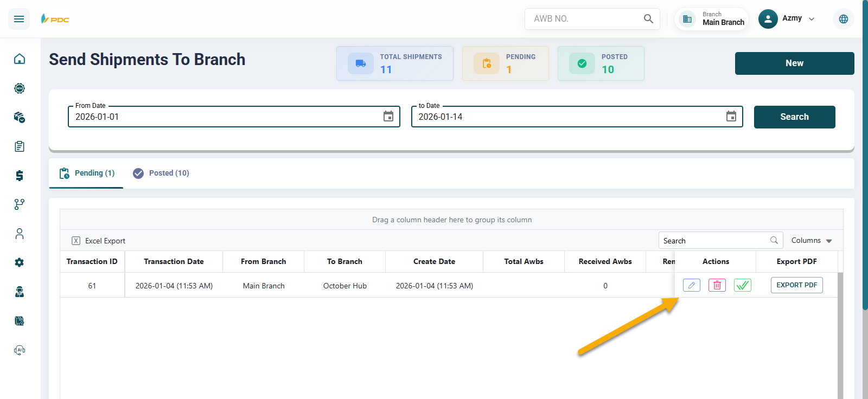Open the settings gear in sidebar
The image size is (868, 399).
(x=20, y=262)
